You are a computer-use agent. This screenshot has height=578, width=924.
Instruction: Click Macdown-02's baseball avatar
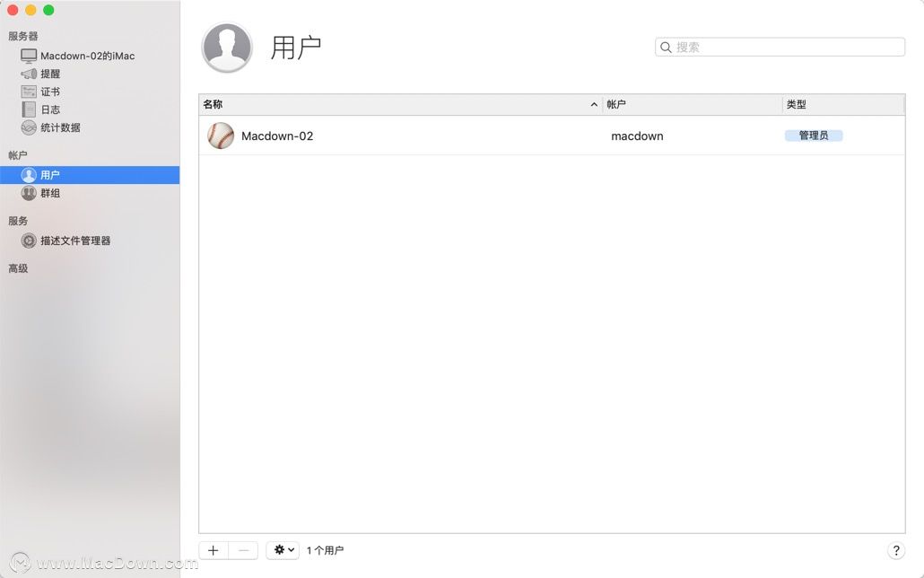pyautogui.click(x=220, y=136)
